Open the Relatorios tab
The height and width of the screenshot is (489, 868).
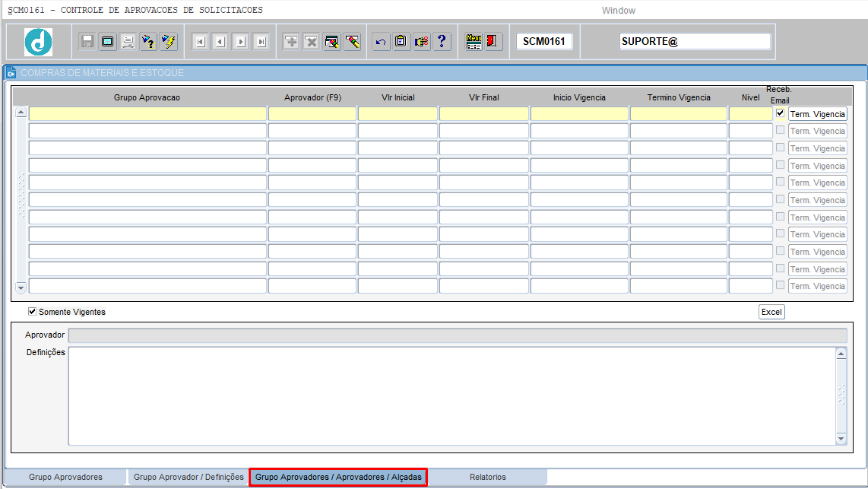click(488, 477)
